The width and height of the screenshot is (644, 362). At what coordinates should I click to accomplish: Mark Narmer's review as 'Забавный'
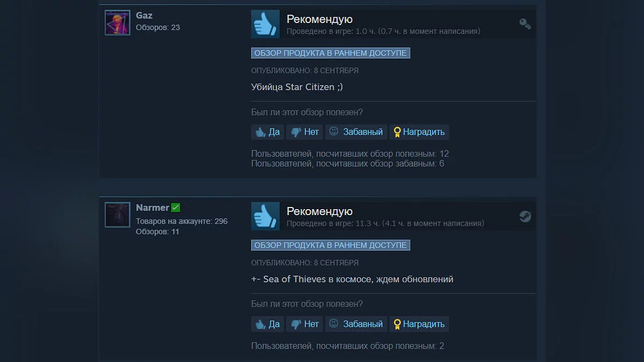click(x=356, y=324)
